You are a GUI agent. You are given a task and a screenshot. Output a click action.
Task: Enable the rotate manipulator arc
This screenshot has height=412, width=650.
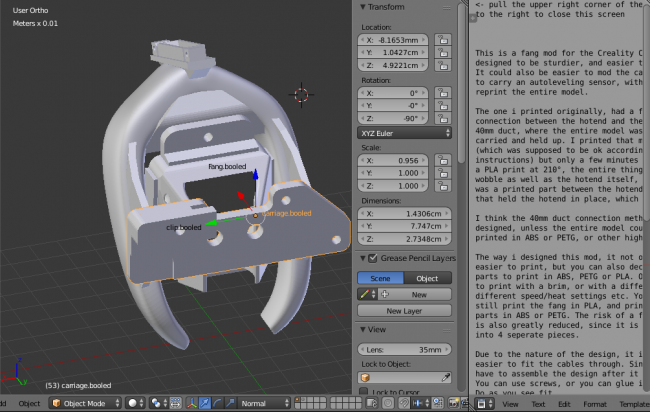217,403
